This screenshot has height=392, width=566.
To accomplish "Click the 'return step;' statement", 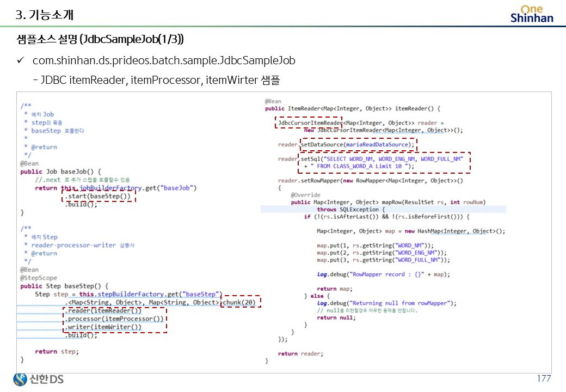I will point(57,351).
